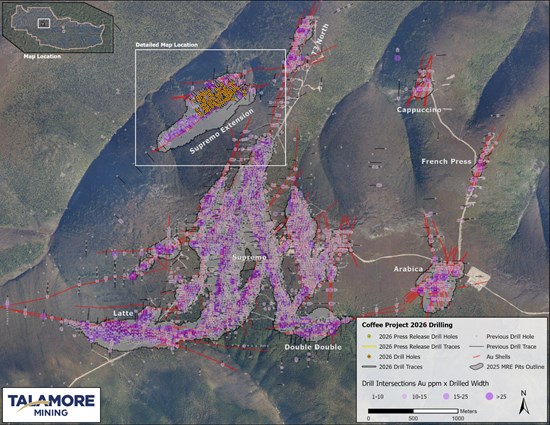
Task: Click the Latte deposit label
Action: (x=123, y=313)
